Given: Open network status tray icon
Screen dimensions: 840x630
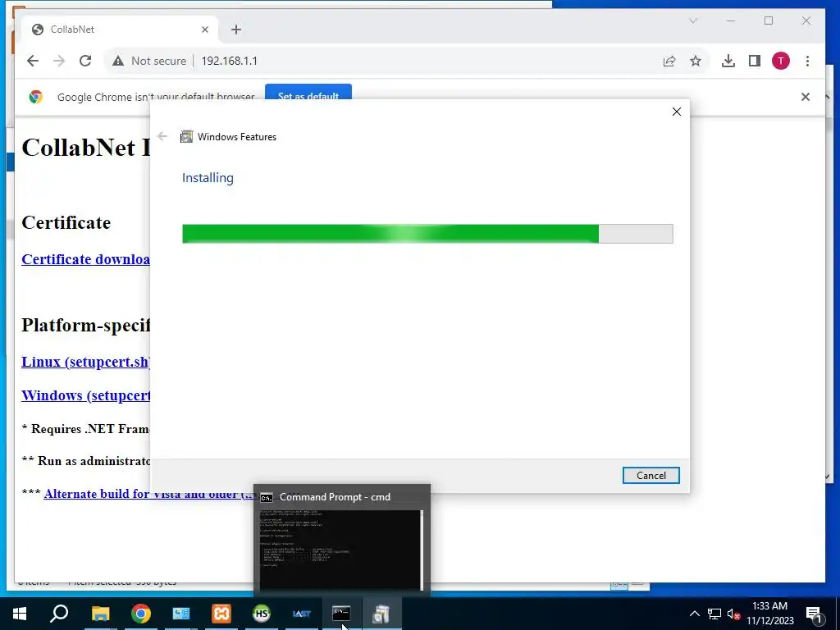Looking at the screenshot, I should tap(714, 614).
